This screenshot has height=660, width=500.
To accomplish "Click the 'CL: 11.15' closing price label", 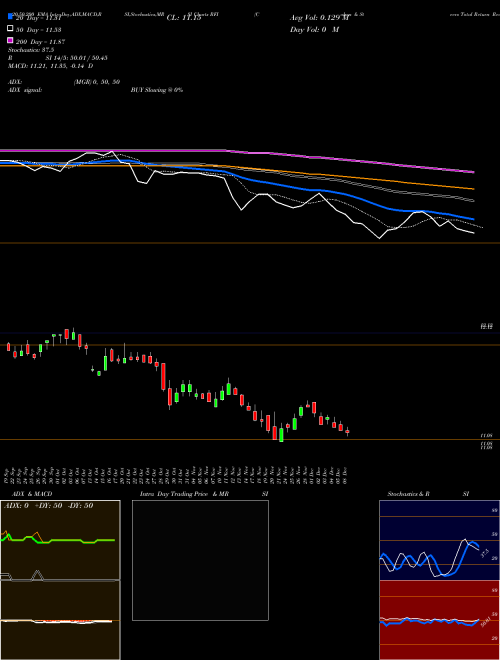I will pyautogui.click(x=184, y=18).
